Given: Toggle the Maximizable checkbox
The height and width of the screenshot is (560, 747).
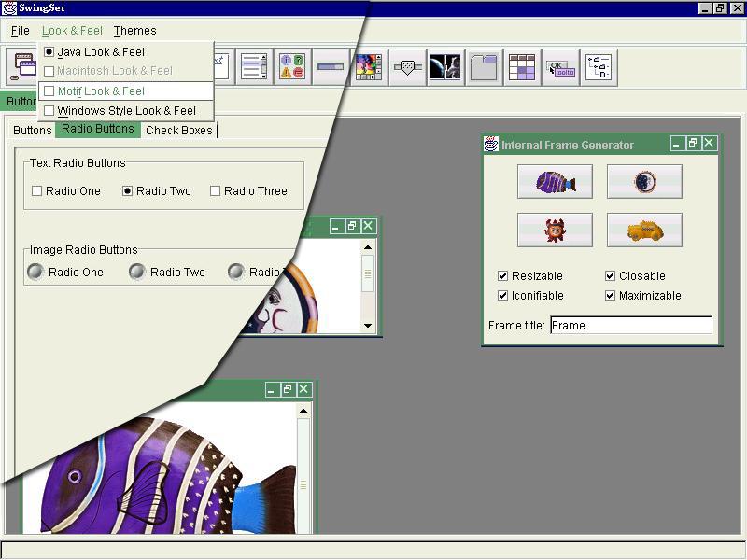Looking at the screenshot, I should (x=611, y=296).
